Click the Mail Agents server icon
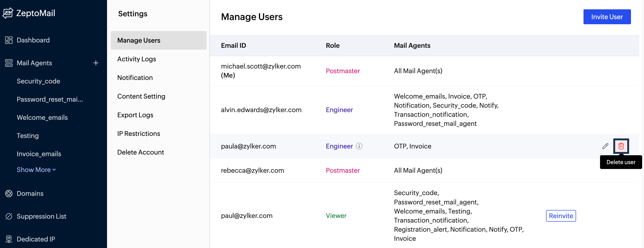This screenshot has height=248, width=644. tap(9, 63)
